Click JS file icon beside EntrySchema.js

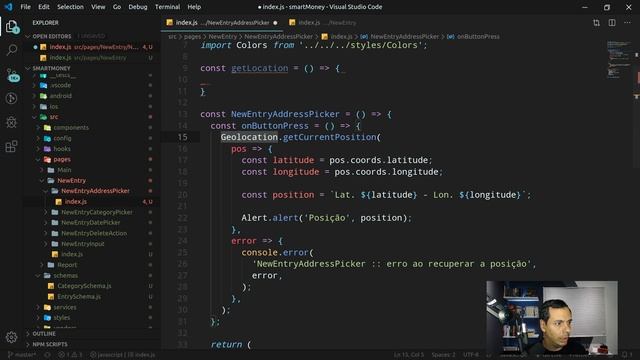[x=51, y=297]
